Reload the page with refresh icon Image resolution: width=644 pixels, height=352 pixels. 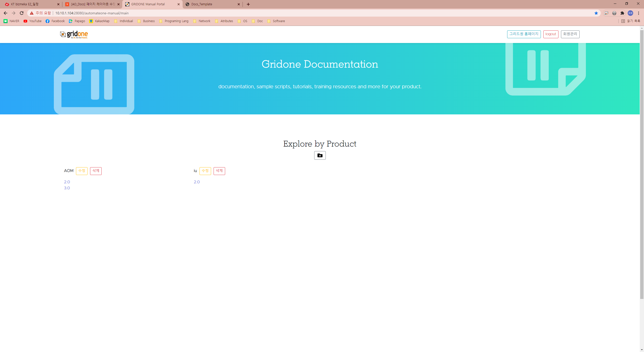coord(22,13)
